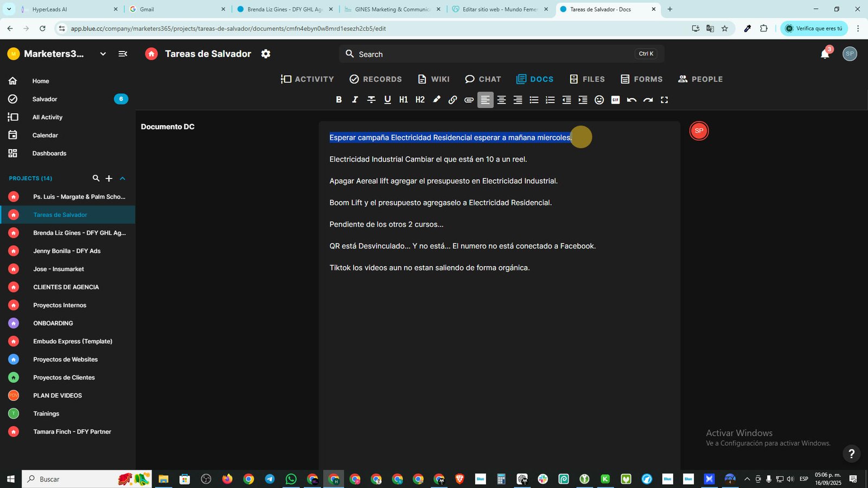868x488 pixels.
Task: Open the Jenny Bonilla - DFY Ads project
Action: coord(67,251)
